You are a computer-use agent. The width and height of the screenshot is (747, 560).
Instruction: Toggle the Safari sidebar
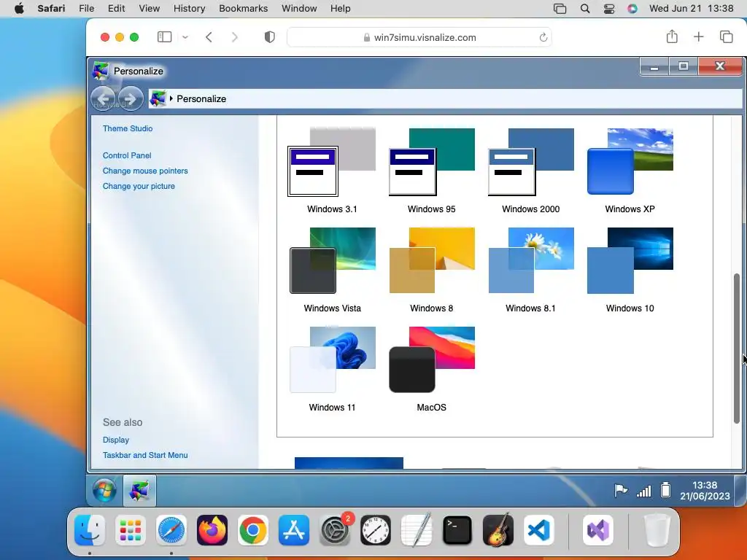tap(164, 37)
